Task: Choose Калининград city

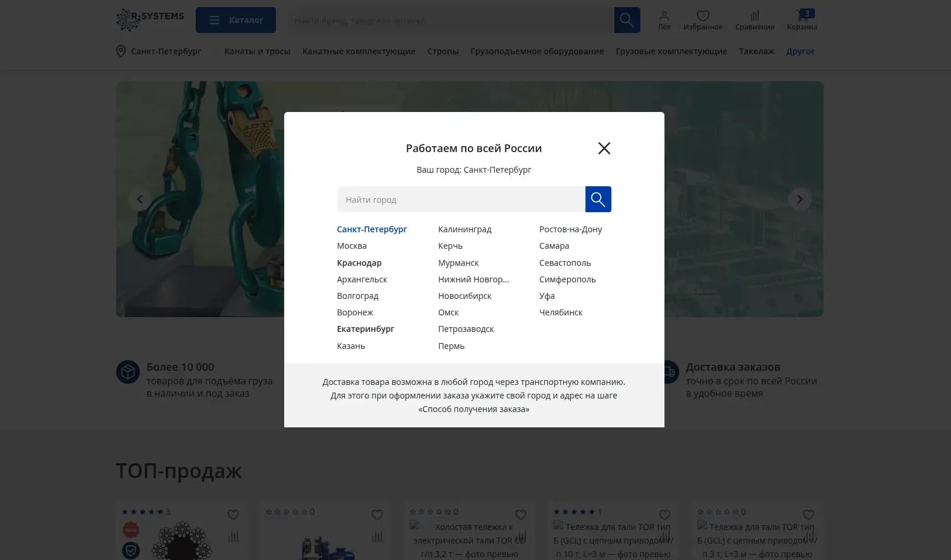Action: coord(465,229)
